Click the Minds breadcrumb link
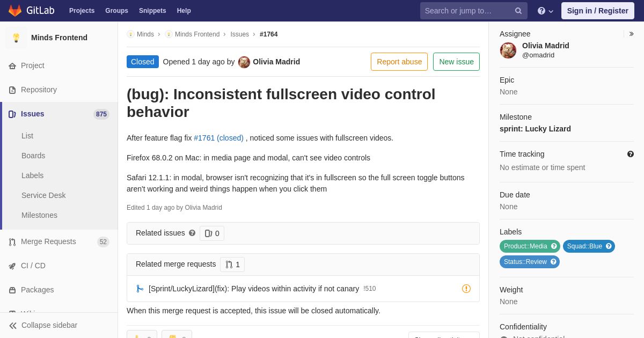The image size is (644, 338). (145, 34)
